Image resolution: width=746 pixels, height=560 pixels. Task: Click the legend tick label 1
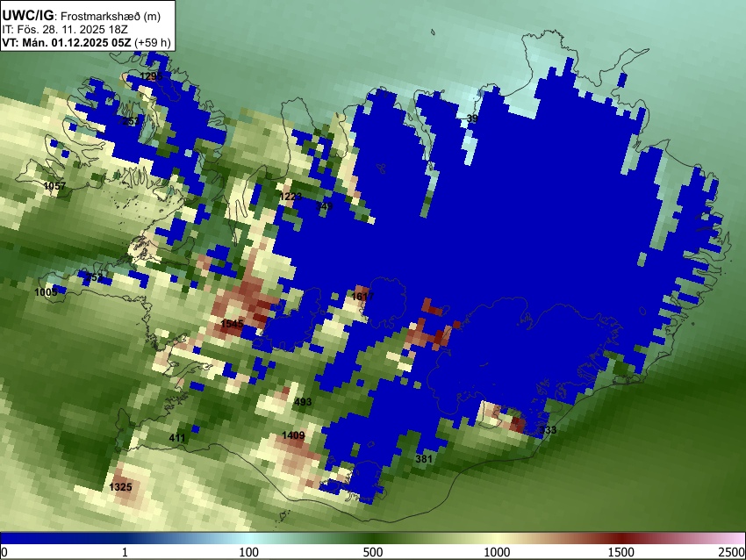(x=125, y=552)
